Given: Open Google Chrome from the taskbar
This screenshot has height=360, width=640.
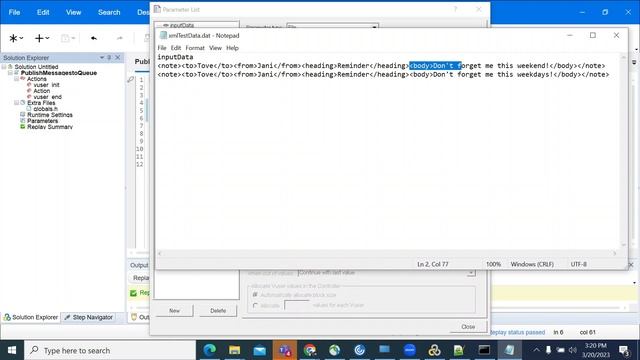Looking at the screenshot, I should (310, 350).
